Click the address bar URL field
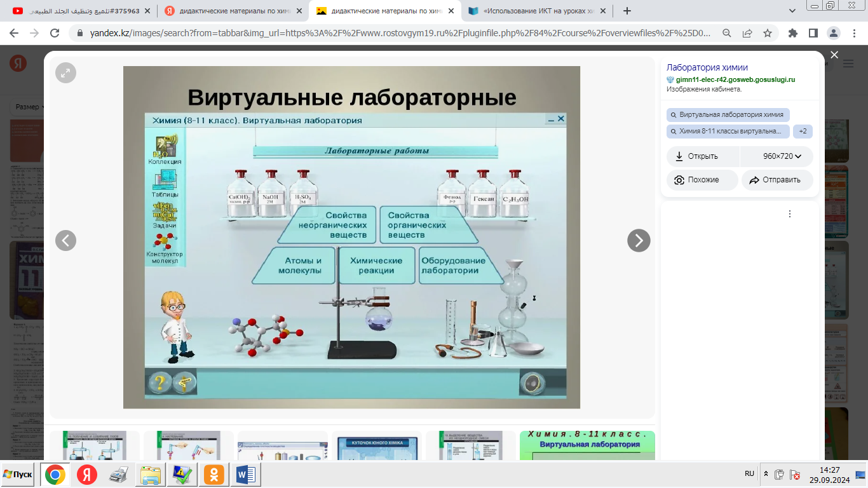868x488 pixels. click(x=400, y=33)
